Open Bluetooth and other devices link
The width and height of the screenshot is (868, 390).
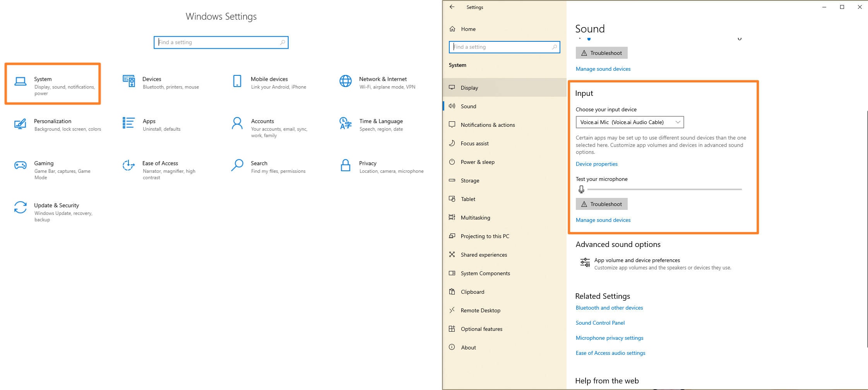click(609, 308)
